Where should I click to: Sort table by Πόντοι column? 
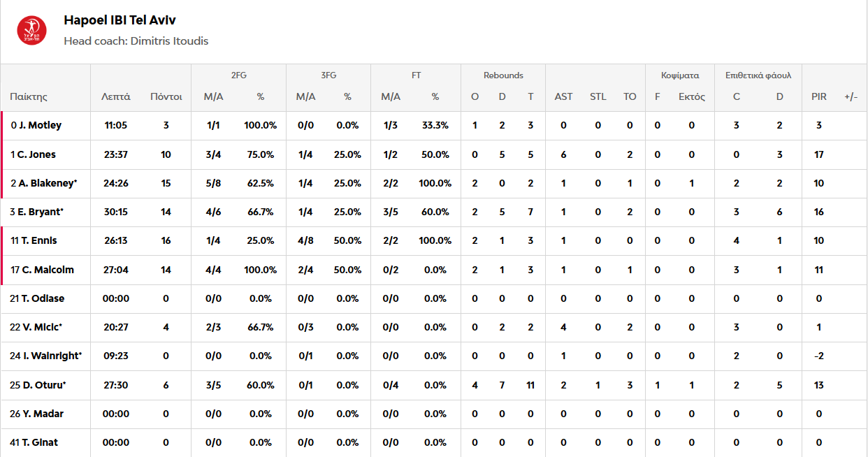(x=166, y=96)
